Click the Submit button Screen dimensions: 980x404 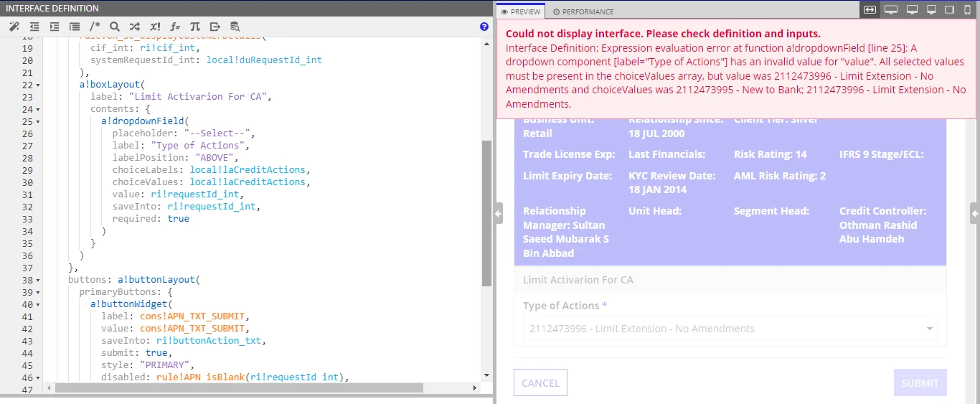[x=920, y=382]
